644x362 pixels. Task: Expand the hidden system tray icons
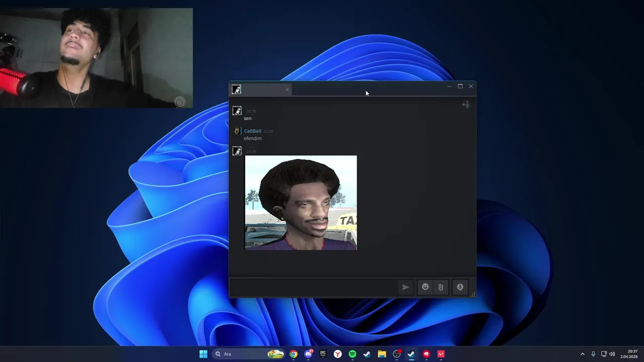pos(583,354)
